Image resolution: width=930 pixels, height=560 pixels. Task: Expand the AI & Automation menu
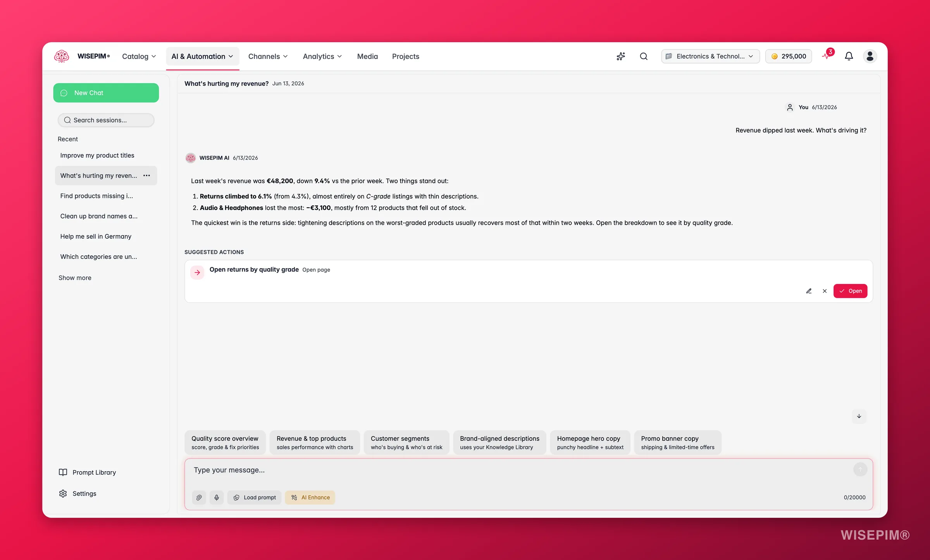202,56
